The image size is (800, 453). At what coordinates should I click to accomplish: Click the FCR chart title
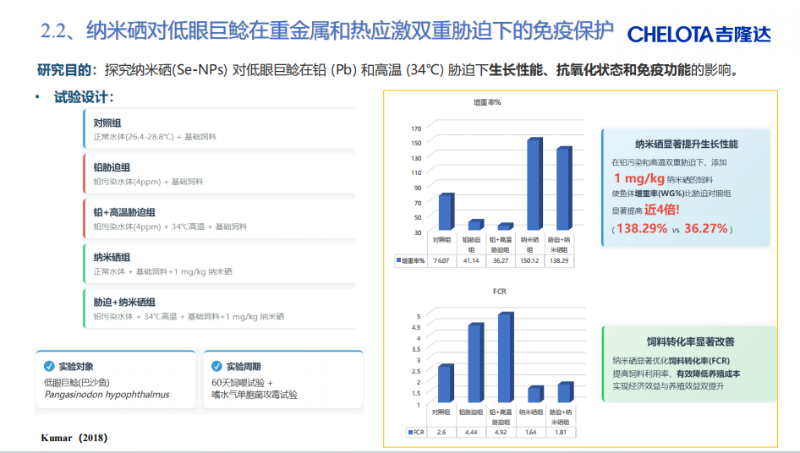point(498,292)
